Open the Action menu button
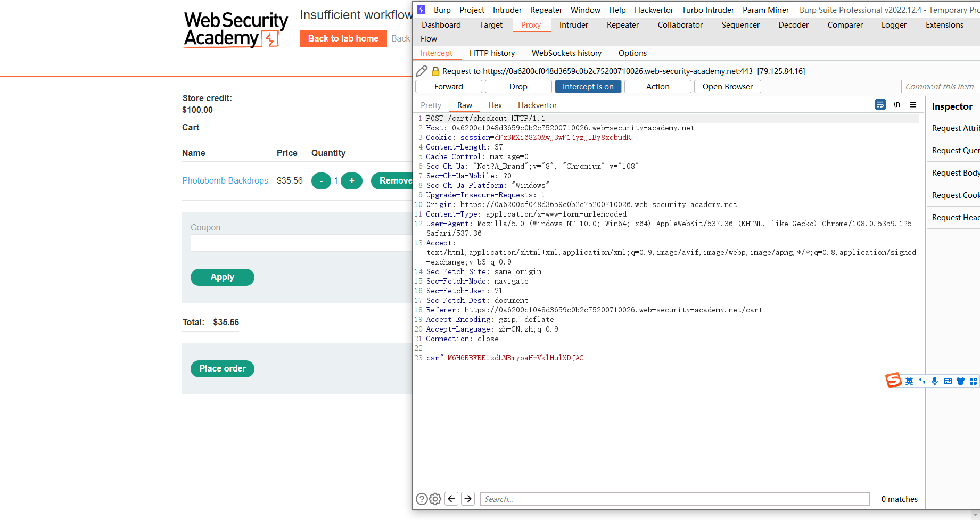 (658, 86)
